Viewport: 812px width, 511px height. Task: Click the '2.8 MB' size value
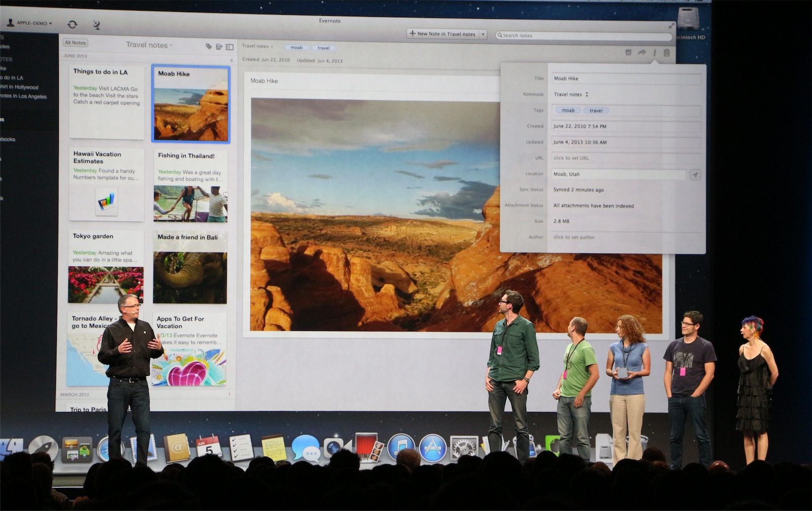click(561, 222)
